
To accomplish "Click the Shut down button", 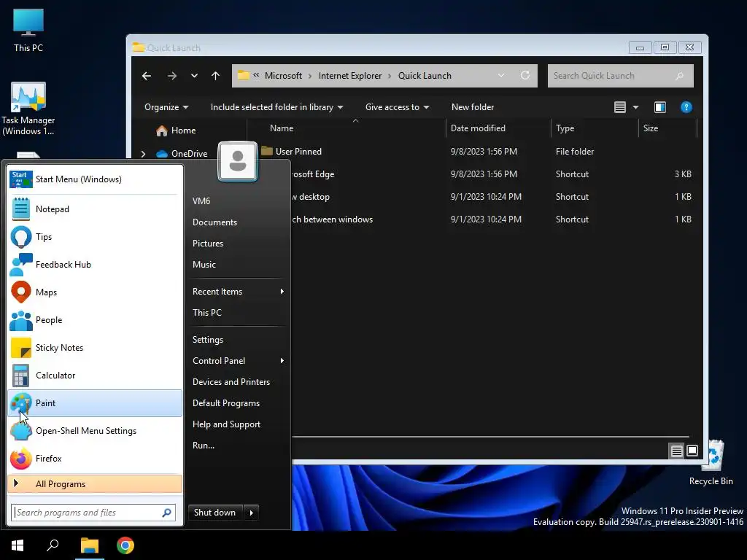I will tap(215, 513).
